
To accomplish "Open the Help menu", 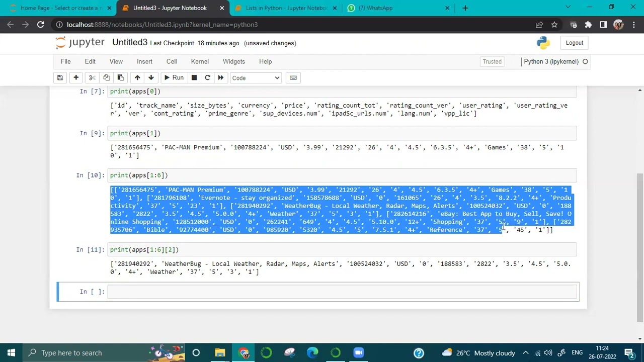I will [265, 61].
